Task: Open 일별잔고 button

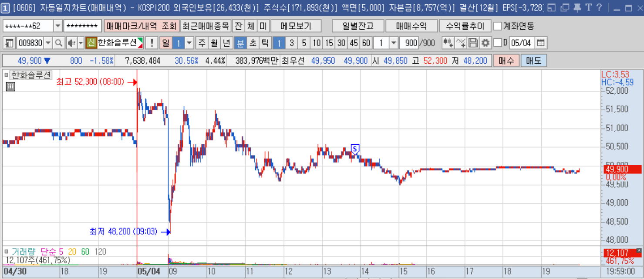Action: 358,26
